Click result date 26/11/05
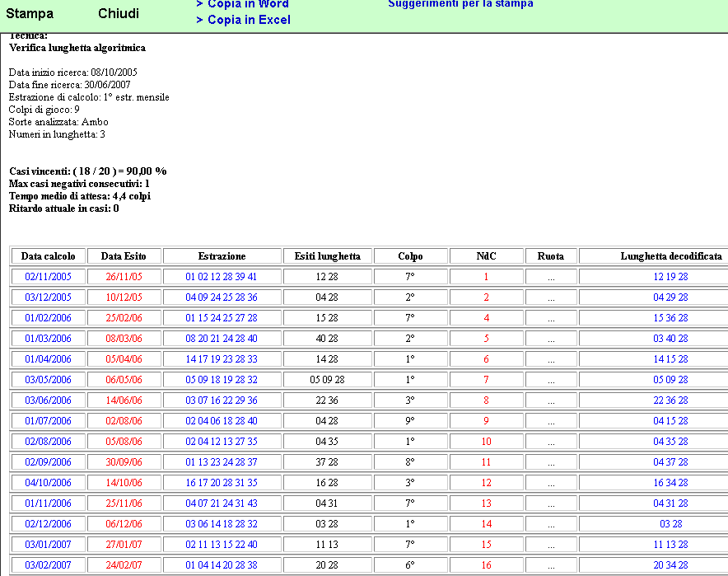 124,277
